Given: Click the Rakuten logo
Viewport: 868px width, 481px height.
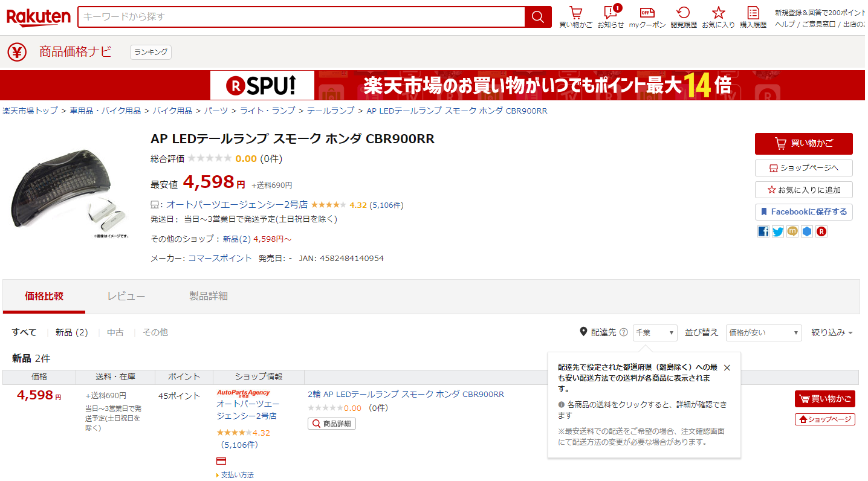Looking at the screenshot, I should click(x=39, y=17).
